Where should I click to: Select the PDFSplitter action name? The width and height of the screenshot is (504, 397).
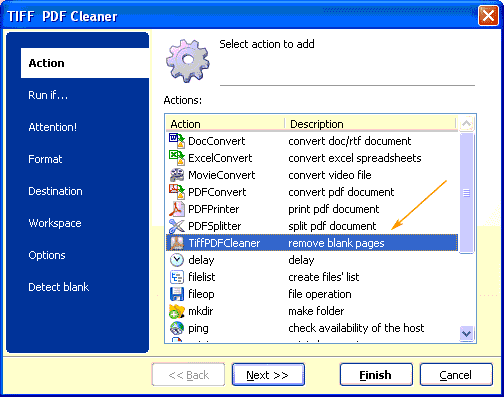click(215, 226)
